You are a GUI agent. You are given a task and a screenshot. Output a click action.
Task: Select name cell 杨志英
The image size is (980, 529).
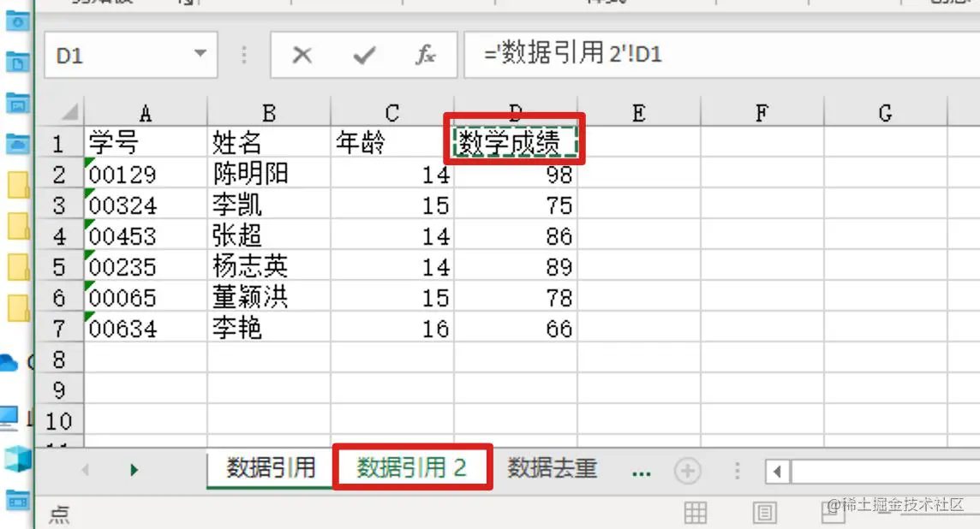point(269,267)
